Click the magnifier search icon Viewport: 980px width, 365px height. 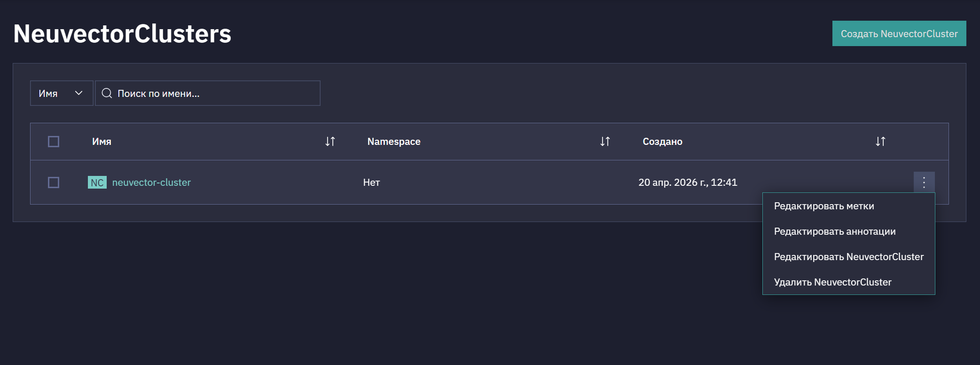[x=107, y=93]
